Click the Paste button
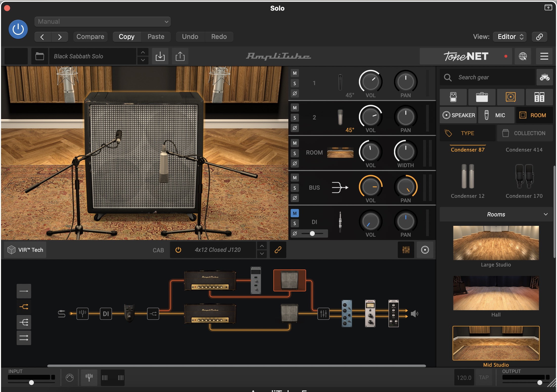Viewport: 557px width, 392px height. point(156,37)
